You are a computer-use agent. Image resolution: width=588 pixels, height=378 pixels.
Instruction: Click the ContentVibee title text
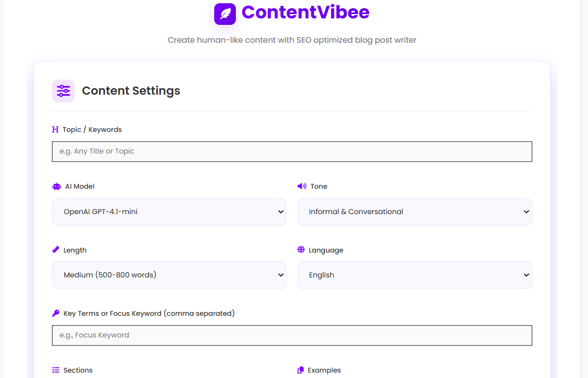pos(305,12)
